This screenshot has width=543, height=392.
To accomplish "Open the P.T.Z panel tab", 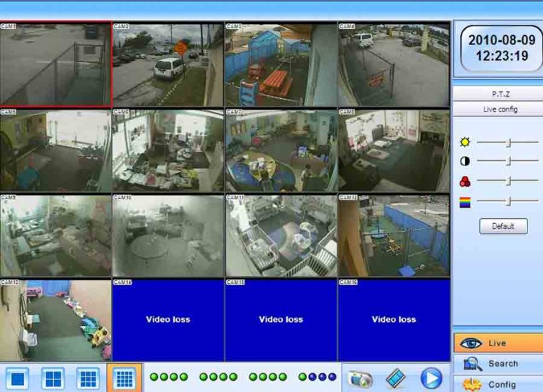I will pos(498,94).
